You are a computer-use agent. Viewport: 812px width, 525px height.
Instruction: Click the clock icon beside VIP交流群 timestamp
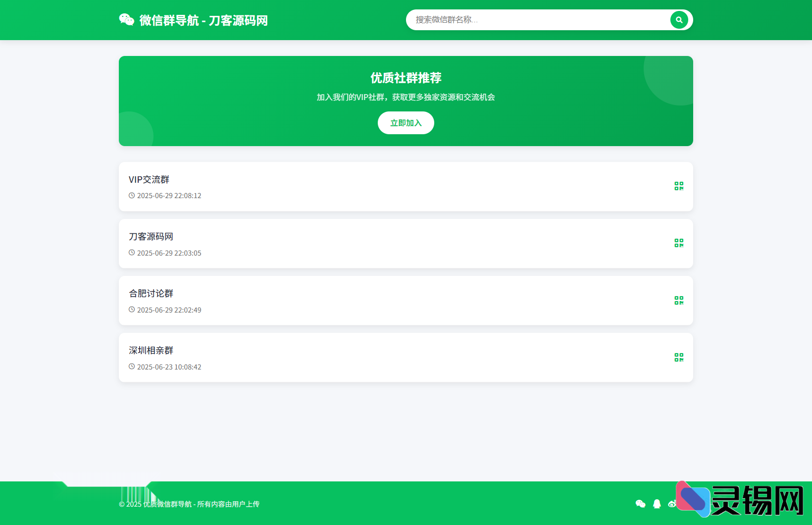pos(131,195)
